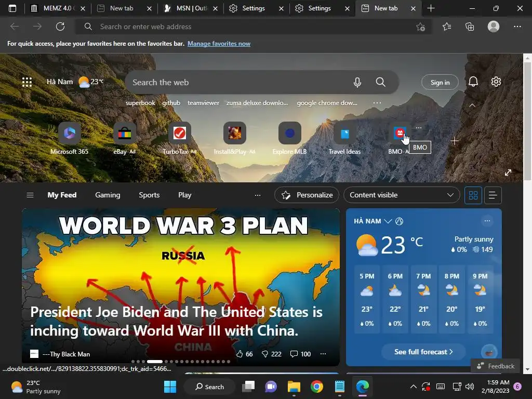Open the Content visible dropdown

(x=402, y=195)
